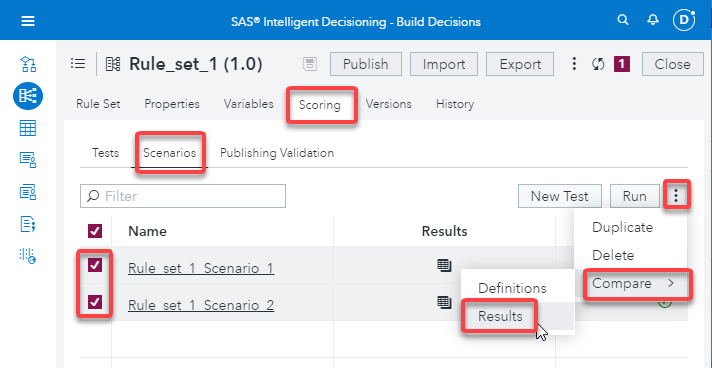Click the save disk icon

click(310, 64)
